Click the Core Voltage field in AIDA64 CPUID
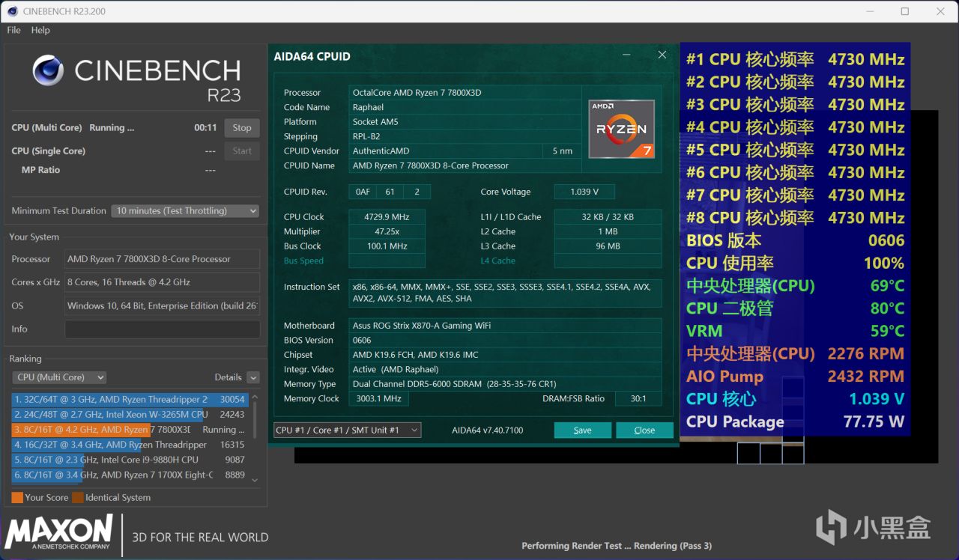The image size is (959, 560). (584, 192)
